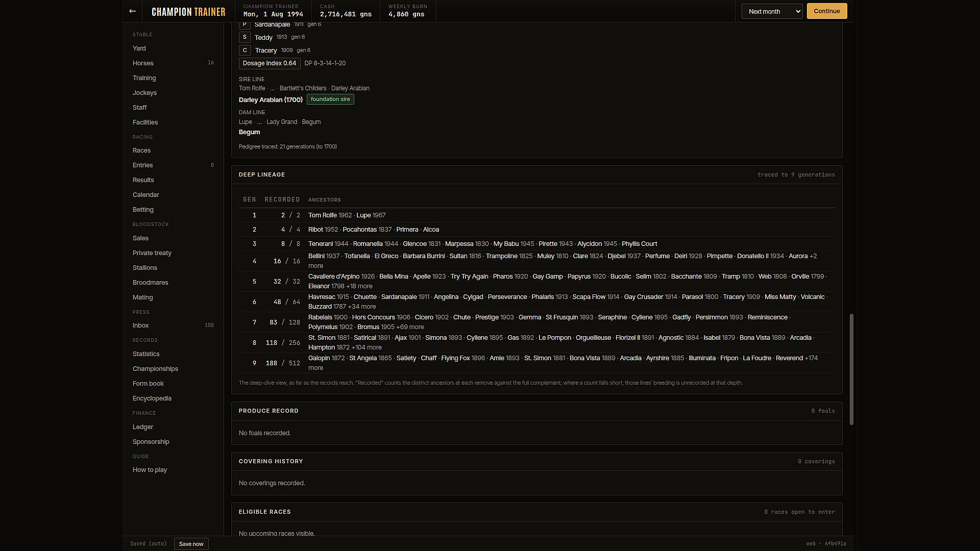980x551 pixels.
Task: Click the Save now button
Action: click(x=191, y=544)
